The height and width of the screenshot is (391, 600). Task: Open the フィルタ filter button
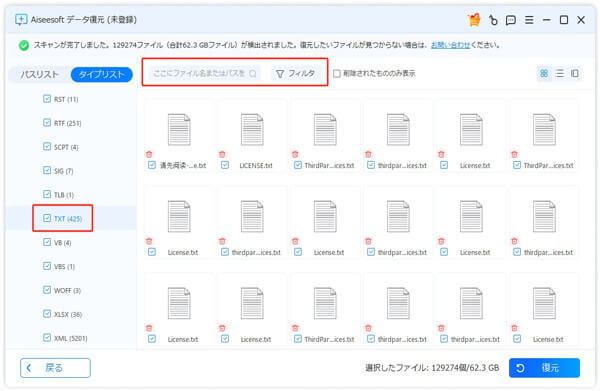(296, 73)
